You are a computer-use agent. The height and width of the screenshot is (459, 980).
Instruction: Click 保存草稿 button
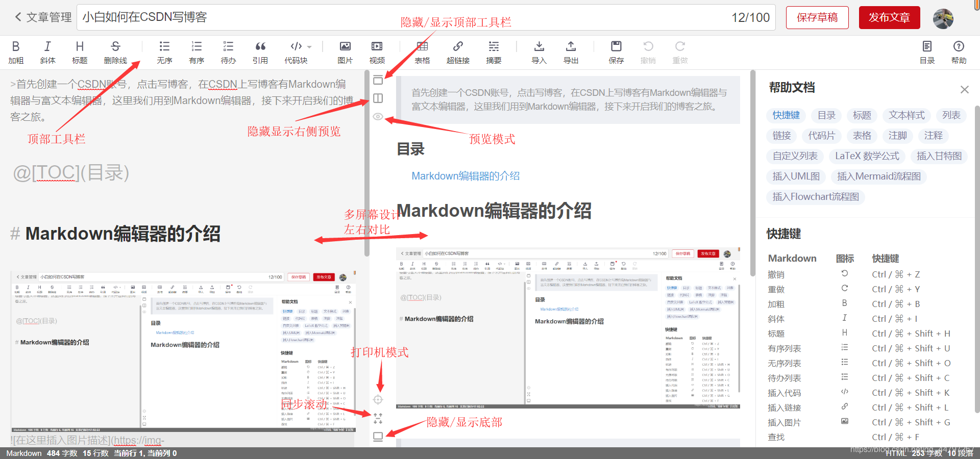tap(817, 17)
